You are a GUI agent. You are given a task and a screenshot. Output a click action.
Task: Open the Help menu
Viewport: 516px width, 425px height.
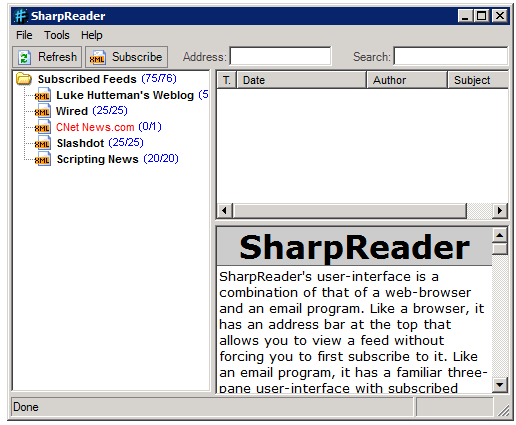(x=92, y=35)
